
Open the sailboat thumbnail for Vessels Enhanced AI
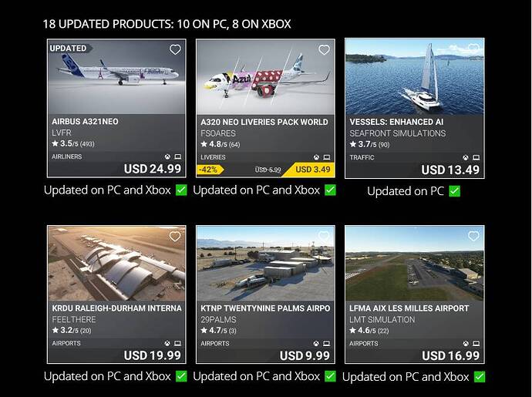coord(415,77)
